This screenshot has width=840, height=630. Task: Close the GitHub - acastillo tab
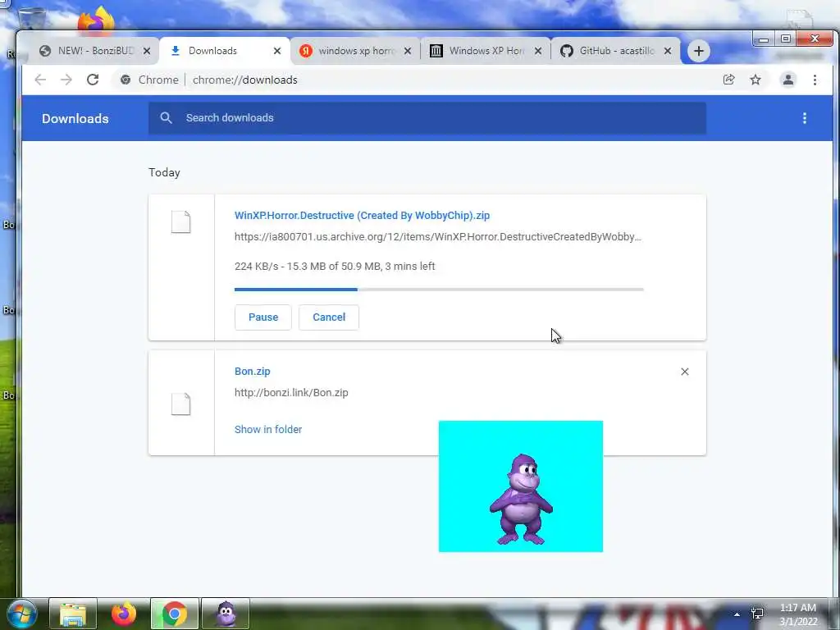668,51
